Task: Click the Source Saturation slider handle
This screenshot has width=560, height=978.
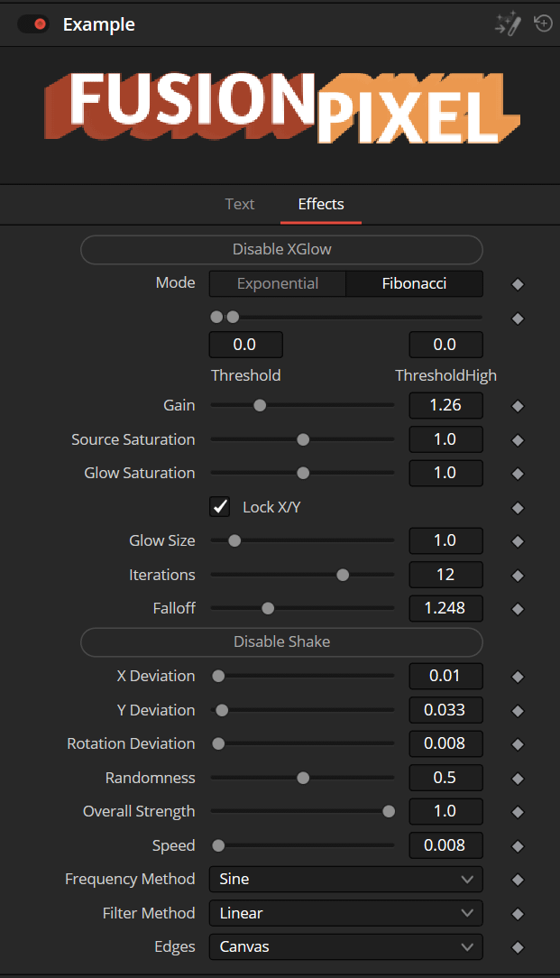Action: 303,439
